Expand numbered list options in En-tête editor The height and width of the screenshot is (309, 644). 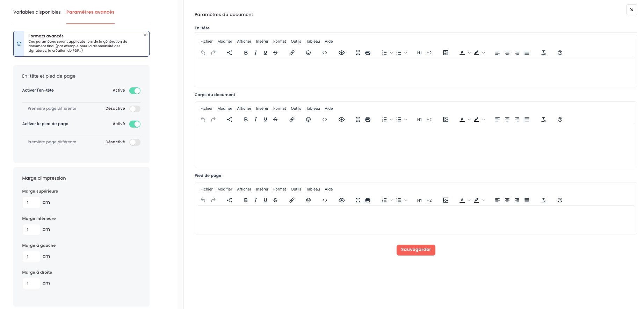391,53
